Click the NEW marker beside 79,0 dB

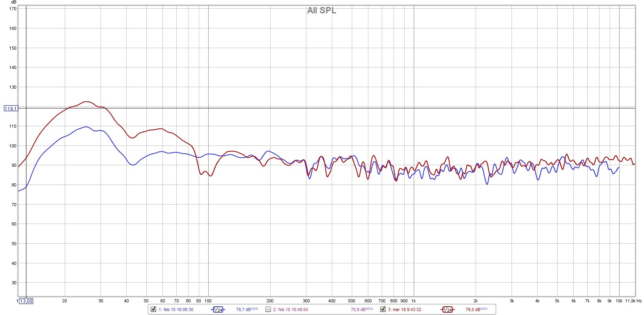484,309
